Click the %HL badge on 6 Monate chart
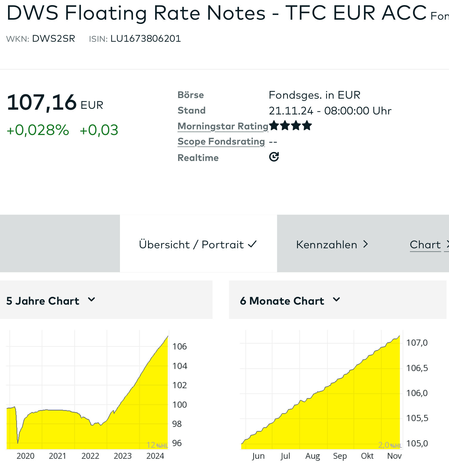This screenshot has height=476, width=449. 396,446
